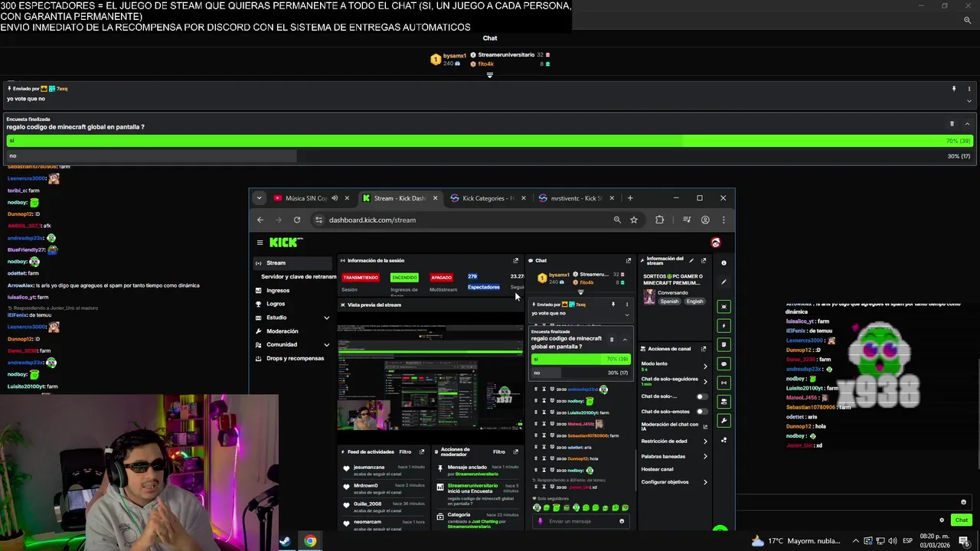This screenshot has height=551, width=980.
Task: Pop out the Acciones de canal panel
Action: pos(704,348)
